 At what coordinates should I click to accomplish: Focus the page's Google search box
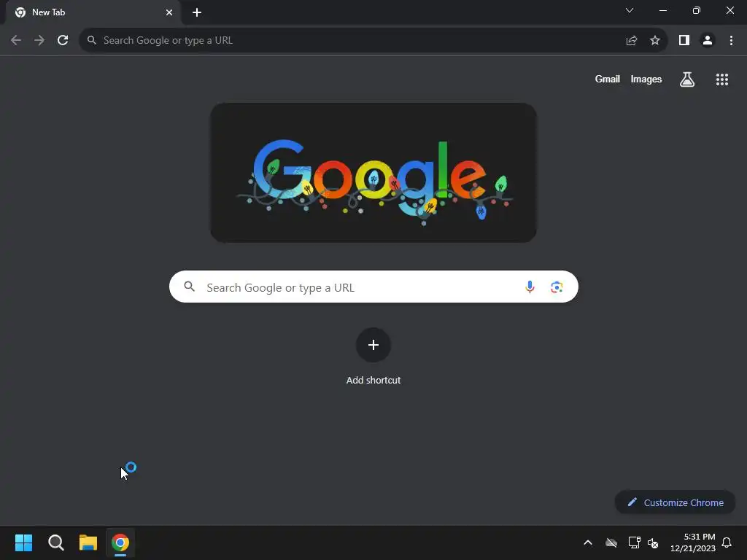373,287
